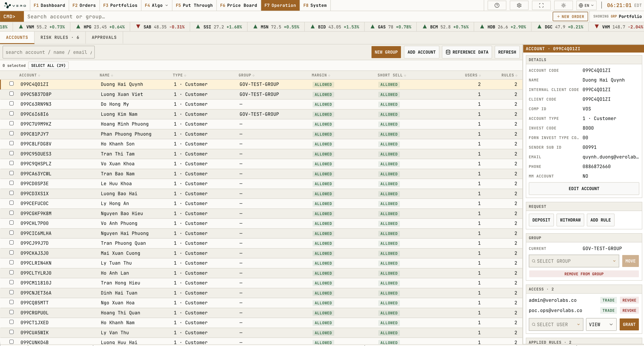Switch to the Risk Rules tab
This screenshot has height=346, width=644.
point(60,37)
